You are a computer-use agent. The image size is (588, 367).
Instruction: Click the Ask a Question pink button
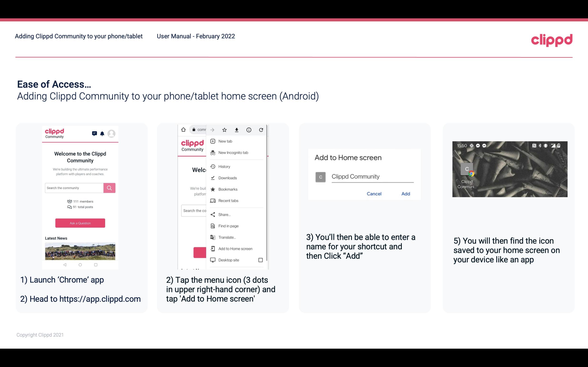pos(80,223)
